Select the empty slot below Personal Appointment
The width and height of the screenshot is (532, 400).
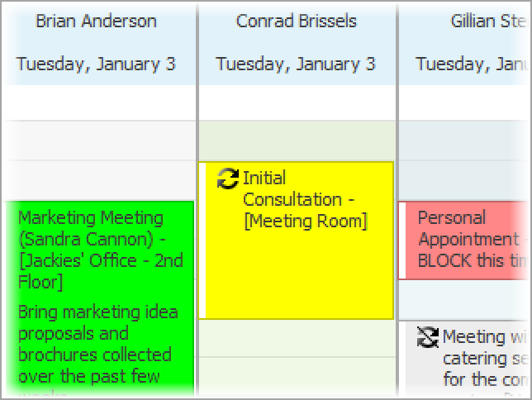pyautogui.click(x=464, y=300)
